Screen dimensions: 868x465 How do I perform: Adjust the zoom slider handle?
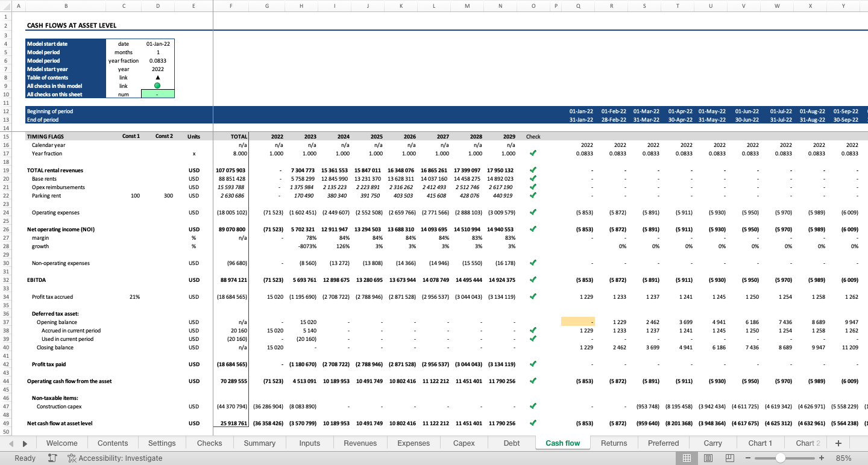(781, 458)
